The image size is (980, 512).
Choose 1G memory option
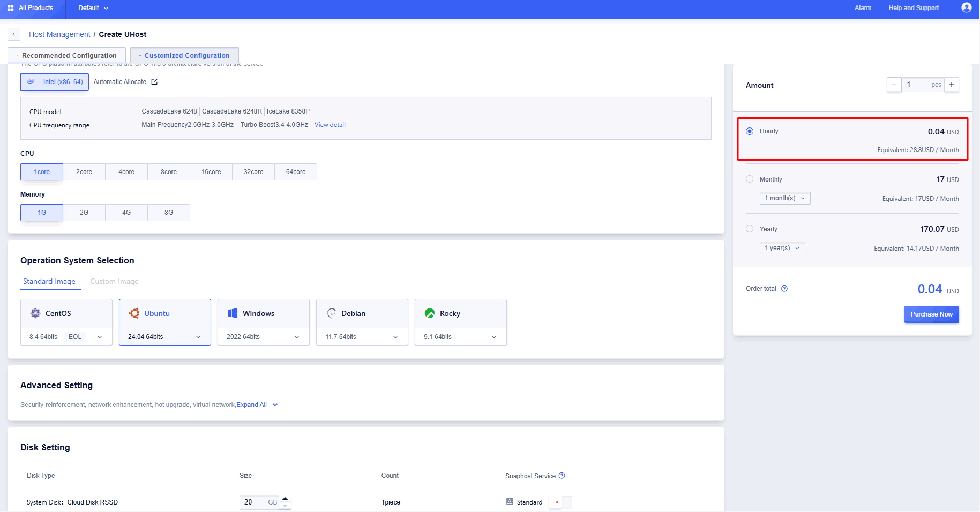tap(42, 213)
